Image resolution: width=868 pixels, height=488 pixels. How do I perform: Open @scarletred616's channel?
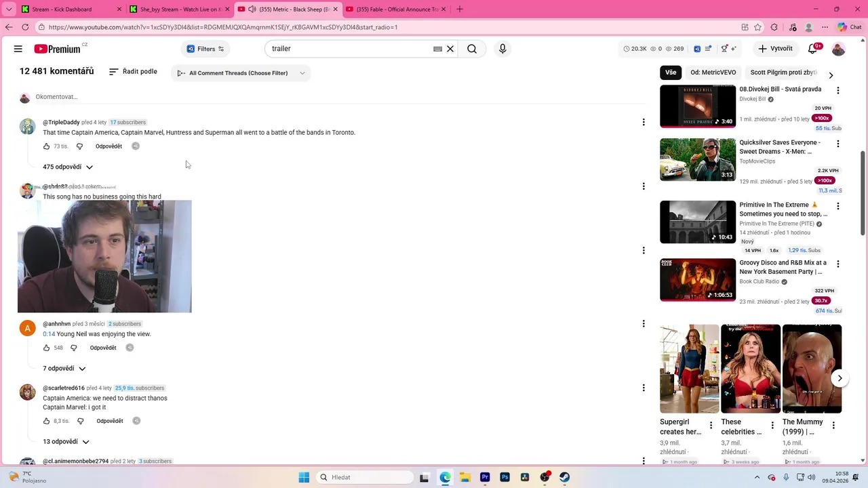click(x=64, y=388)
